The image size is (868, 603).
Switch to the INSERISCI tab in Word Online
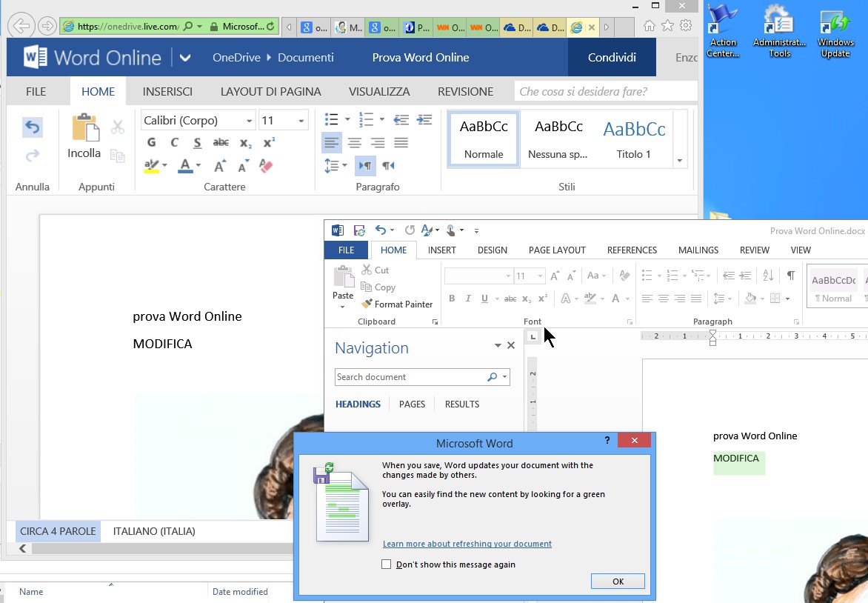coord(167,92)
